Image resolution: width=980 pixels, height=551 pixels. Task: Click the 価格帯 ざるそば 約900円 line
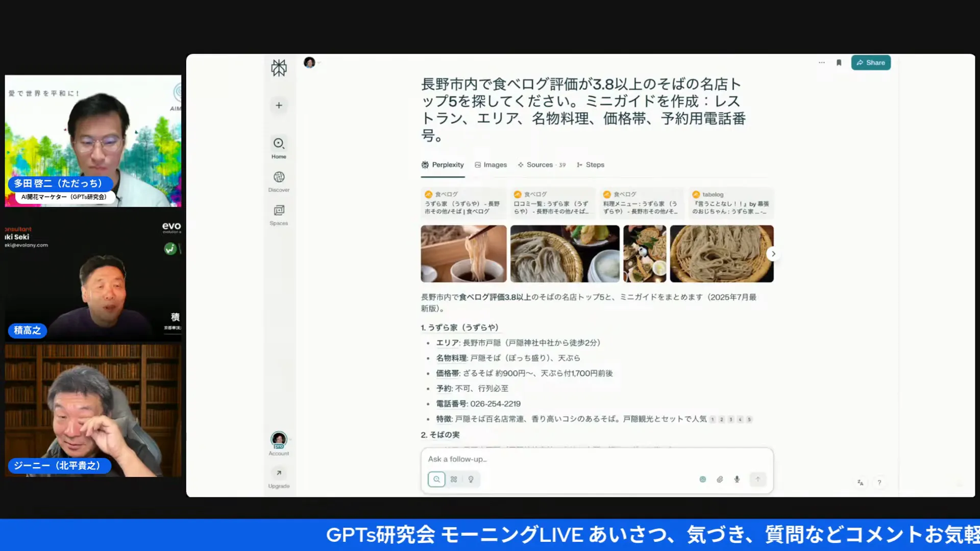524,373
